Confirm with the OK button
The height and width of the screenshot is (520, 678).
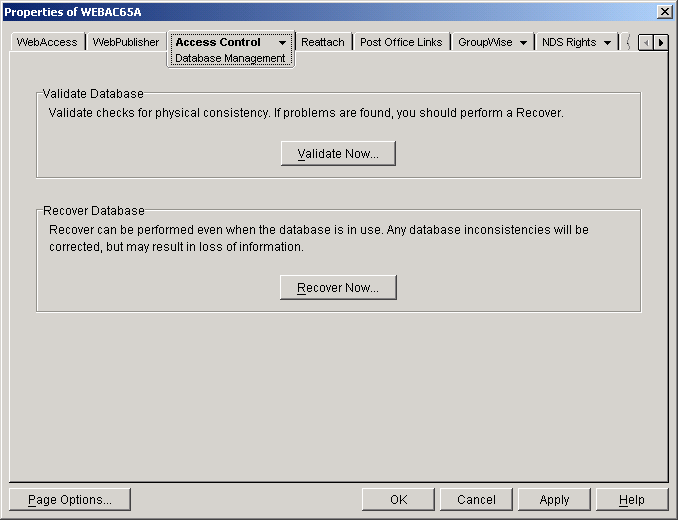click(x=398, y=500)
